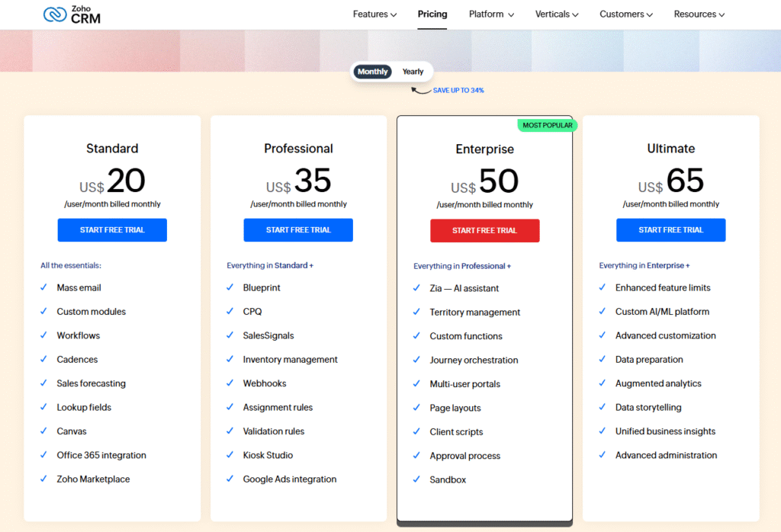Click Start Free Trial under Standard plan

point(112,229)
